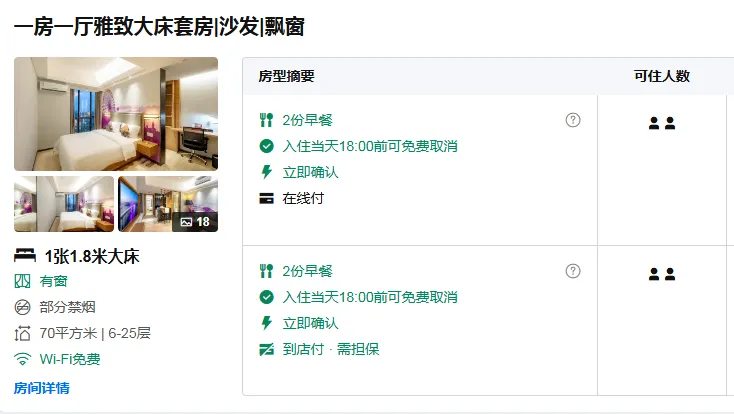The image size is (734, 414).
Task: Click the second offer's two-guest occupancy icon
Action: pos(662,274)
